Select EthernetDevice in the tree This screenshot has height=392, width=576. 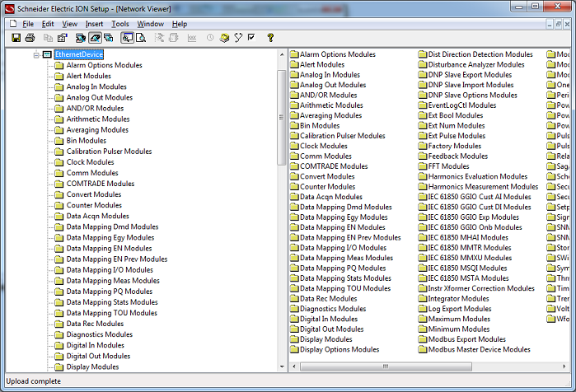(x=79, y=54)
